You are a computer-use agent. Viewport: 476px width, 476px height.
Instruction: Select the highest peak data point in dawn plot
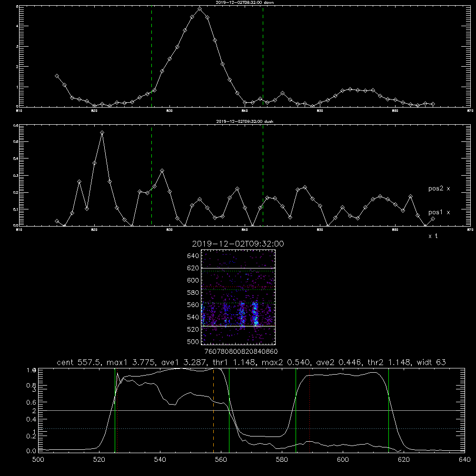pyautogui.click(x=199, y=9)
